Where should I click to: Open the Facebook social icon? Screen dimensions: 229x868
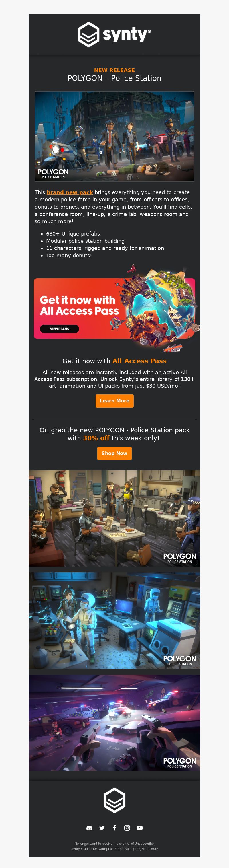point(114,828)
